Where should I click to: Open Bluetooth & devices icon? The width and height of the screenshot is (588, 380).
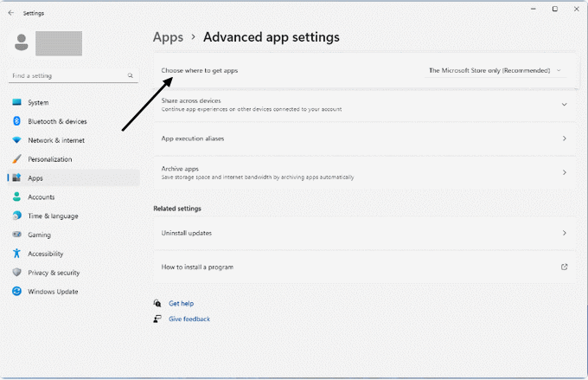coord(16,121)
